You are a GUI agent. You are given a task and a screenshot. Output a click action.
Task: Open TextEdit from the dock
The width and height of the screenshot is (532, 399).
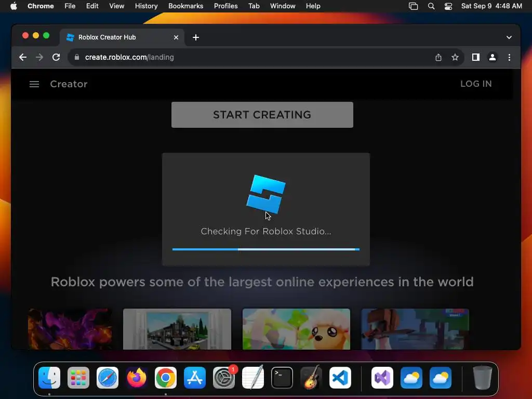[253, 378]
